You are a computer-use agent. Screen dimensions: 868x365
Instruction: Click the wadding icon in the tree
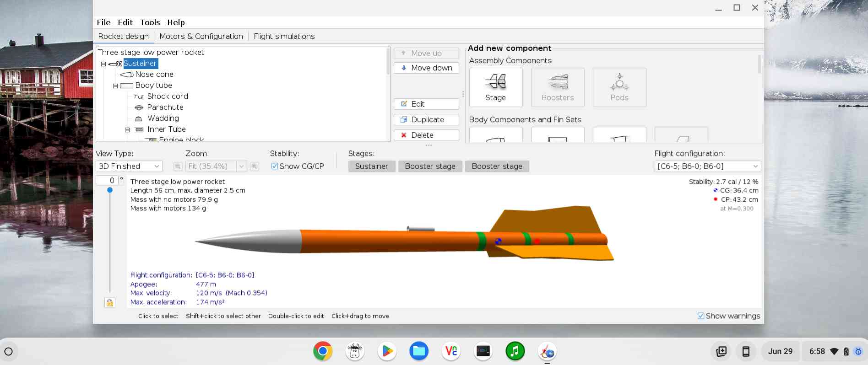(139, 118)
